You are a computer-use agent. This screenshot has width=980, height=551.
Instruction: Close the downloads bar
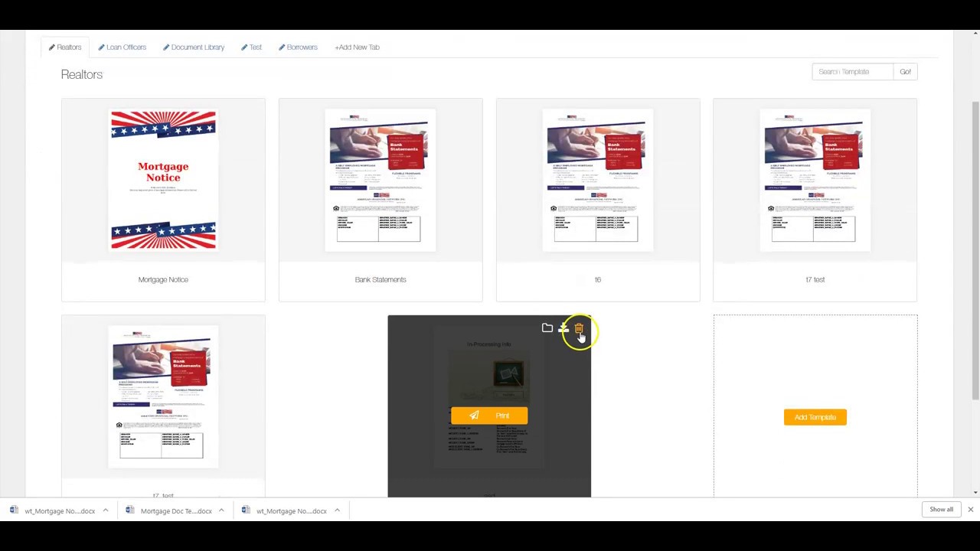click(970, 510)
